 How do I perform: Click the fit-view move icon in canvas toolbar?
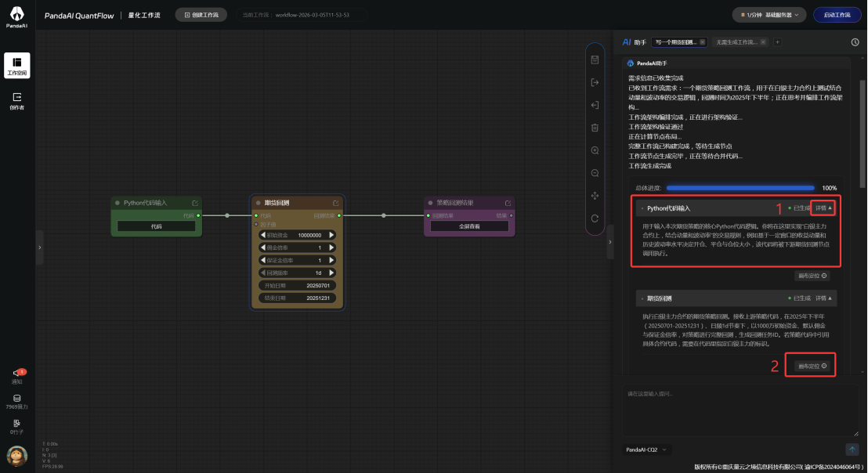point(595,196)
